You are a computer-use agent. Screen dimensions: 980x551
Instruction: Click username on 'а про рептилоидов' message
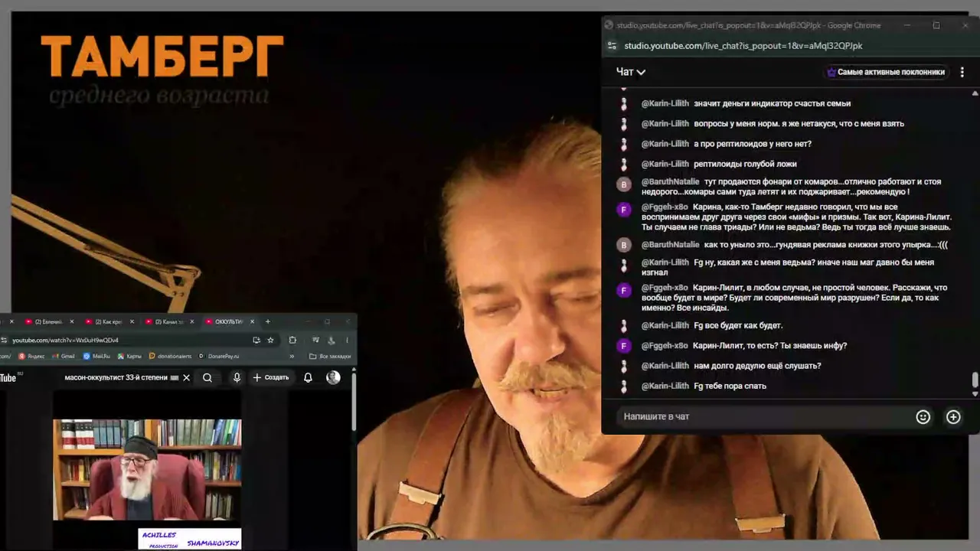[x=665, y=144]
